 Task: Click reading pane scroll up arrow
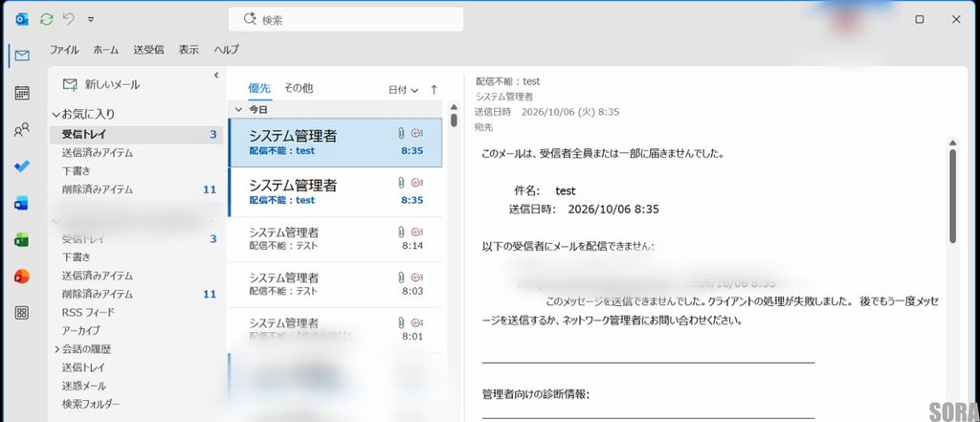[x=952, y=142]
